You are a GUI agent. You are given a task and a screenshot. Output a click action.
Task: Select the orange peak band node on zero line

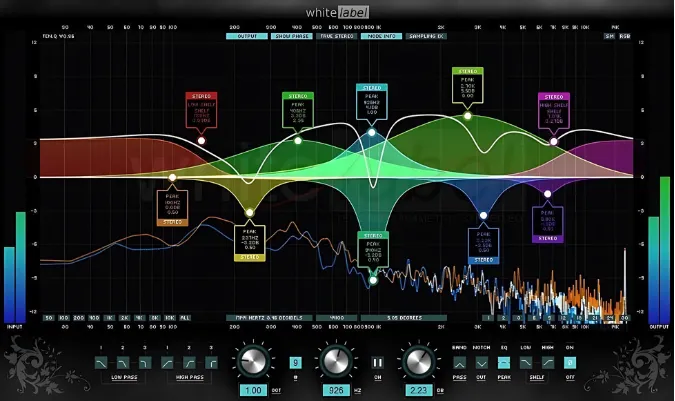coord(172,177)
